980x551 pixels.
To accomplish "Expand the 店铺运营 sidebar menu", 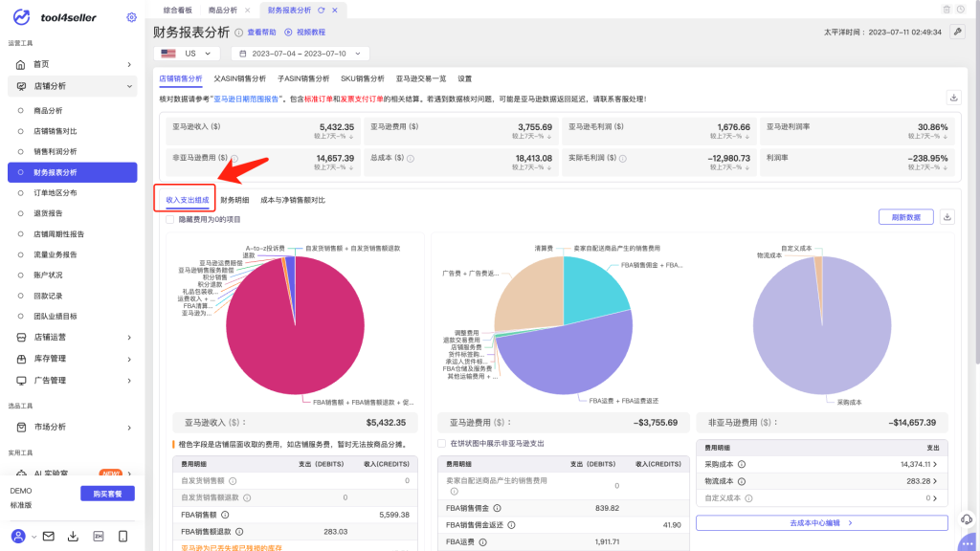I will [x=73, y=338].
